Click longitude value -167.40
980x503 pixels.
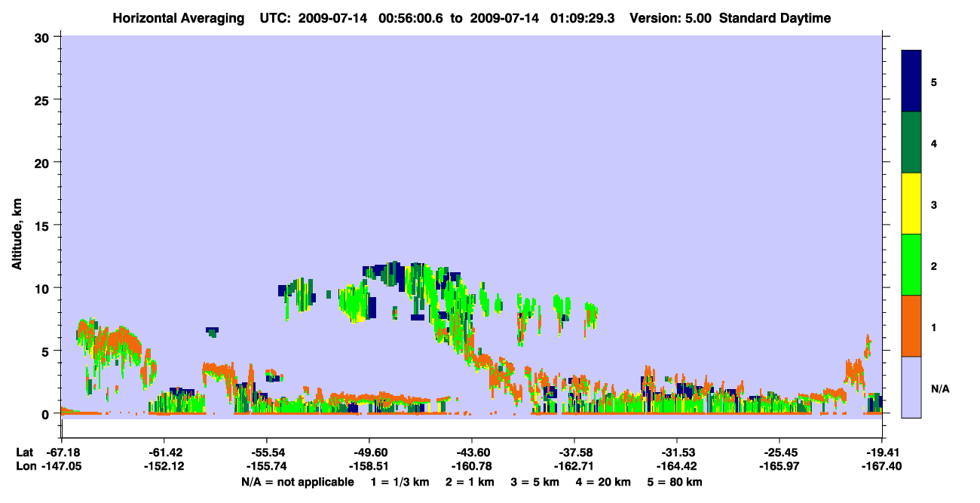882,467
